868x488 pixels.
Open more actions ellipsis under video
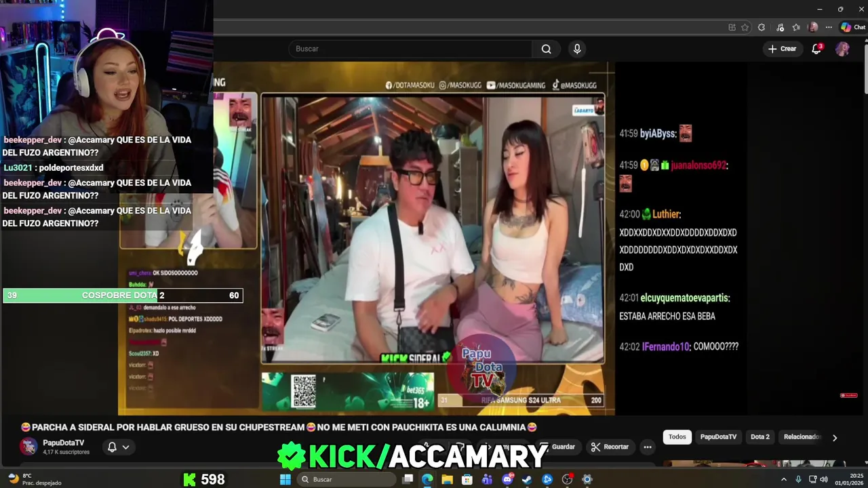[648, 447]
